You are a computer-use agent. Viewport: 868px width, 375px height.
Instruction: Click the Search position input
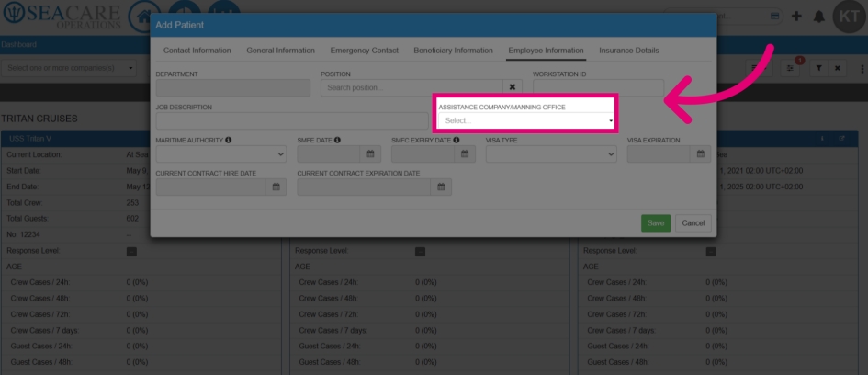click(x=411, y=87)
